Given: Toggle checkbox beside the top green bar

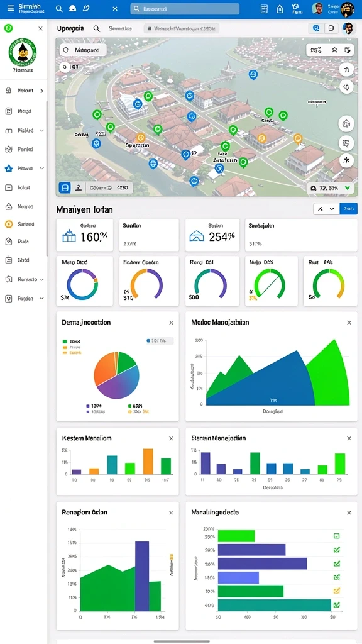Looking at the screenshot, I should pos(337,536).
